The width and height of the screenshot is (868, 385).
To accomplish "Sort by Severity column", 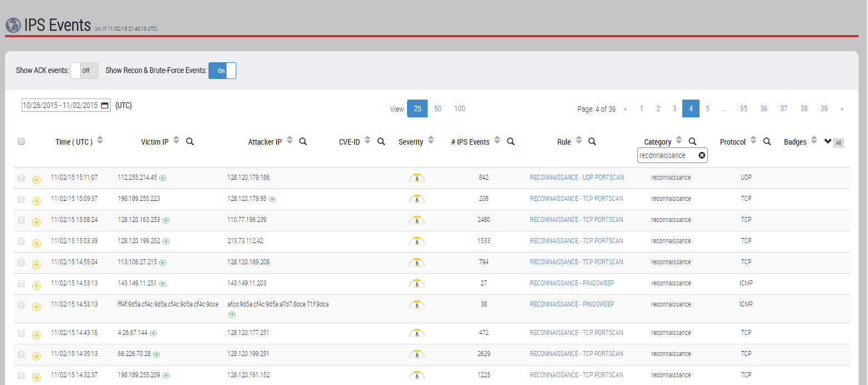I will [431, 141].
